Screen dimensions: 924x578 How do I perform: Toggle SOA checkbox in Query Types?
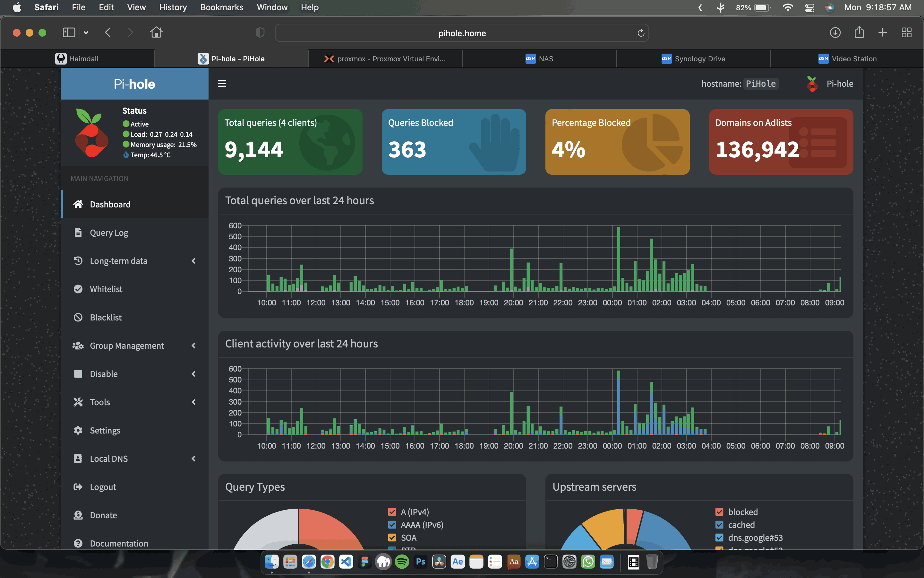(392, 538)
